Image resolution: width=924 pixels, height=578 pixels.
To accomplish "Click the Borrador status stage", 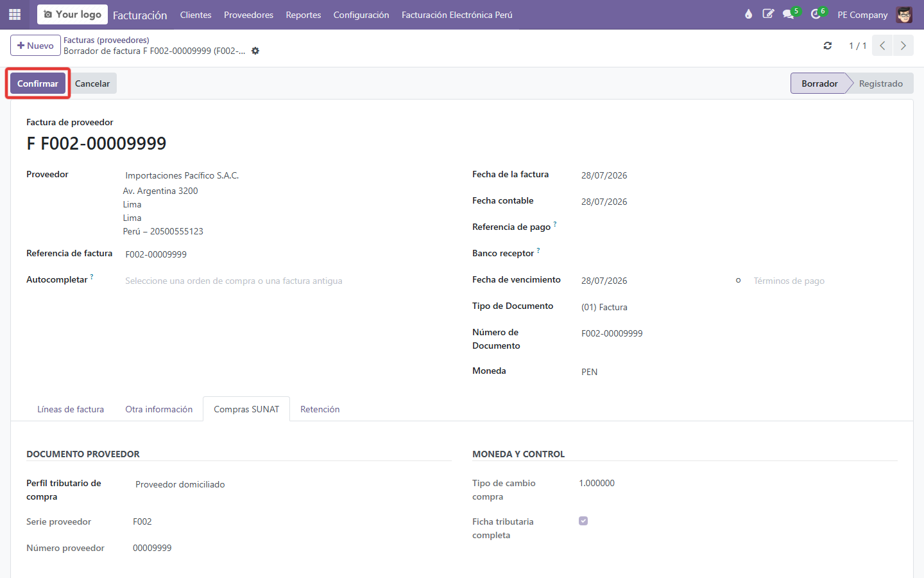I will tap(819, 83).
